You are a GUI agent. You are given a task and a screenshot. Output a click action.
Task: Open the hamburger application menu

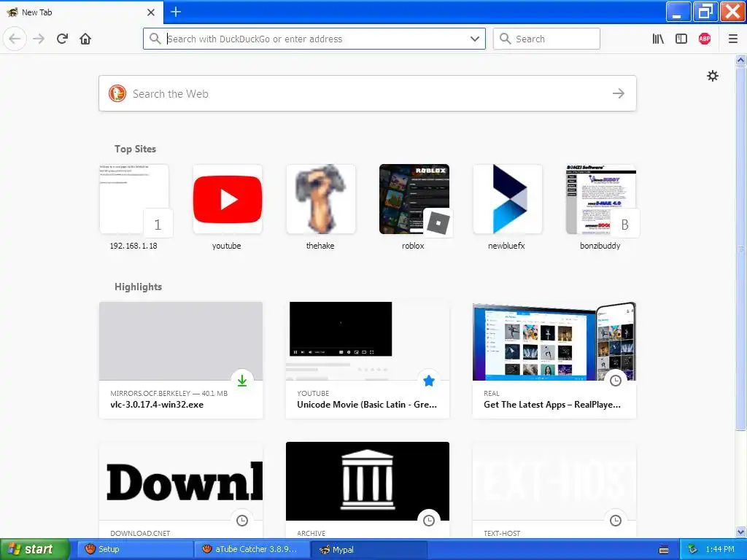(733, 39)
